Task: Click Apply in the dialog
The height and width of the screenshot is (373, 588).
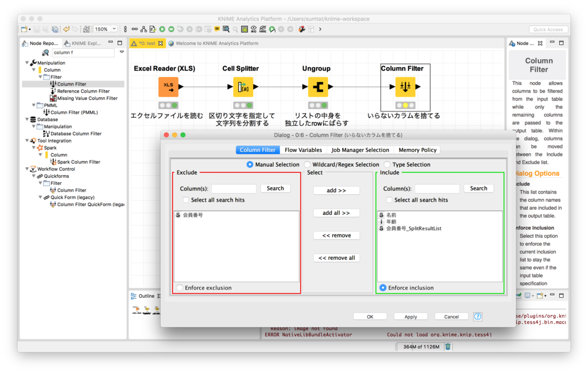Action: 411,317
